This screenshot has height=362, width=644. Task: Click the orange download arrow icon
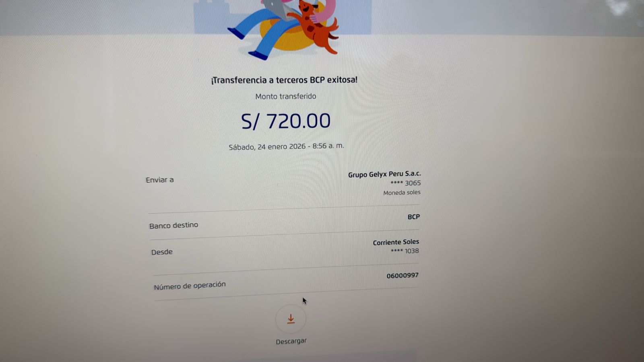[291, 319]
